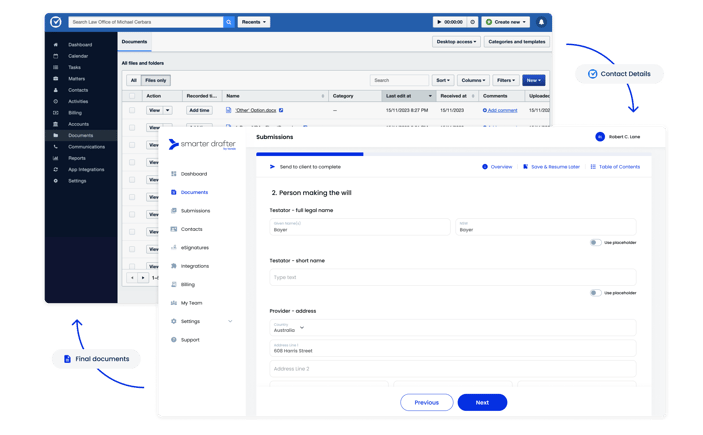Viewport: 703px width, 435px height.
Task: Start the 00:00:00 timer play button
Action: (x=439, y=22)
